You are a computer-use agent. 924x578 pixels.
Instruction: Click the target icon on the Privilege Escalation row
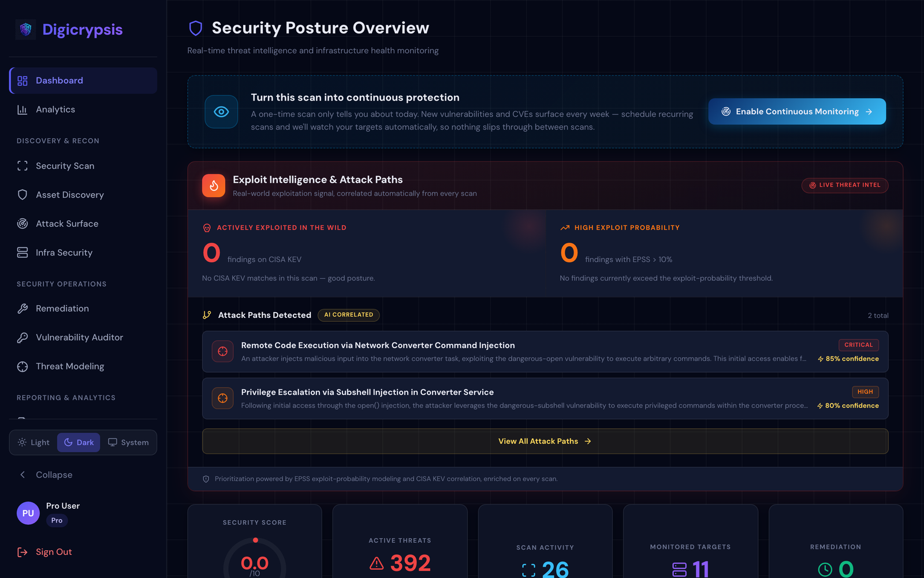click(222, 398)
